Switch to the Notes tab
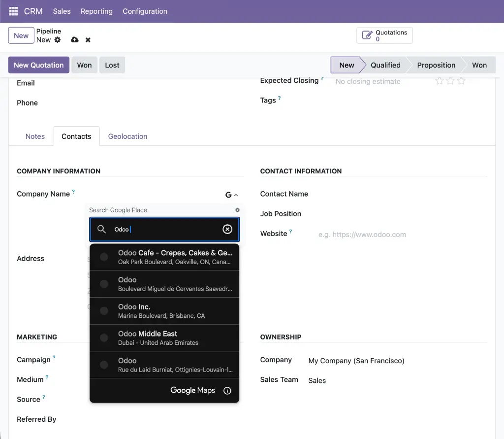This screenshot has height=439, width=504. click(x=35, y=136)
